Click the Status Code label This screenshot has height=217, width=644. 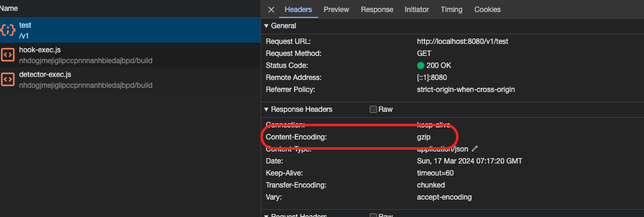(x=287, y=66)
